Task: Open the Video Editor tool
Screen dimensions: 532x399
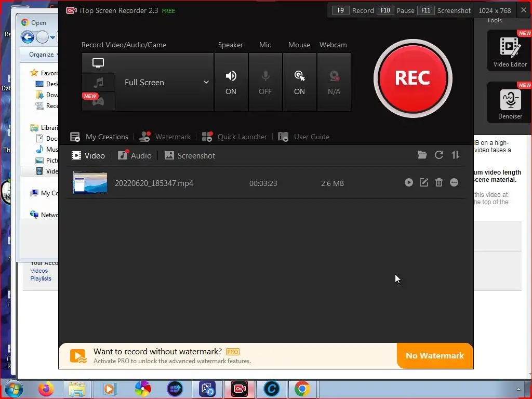Action: coord(510,50)
